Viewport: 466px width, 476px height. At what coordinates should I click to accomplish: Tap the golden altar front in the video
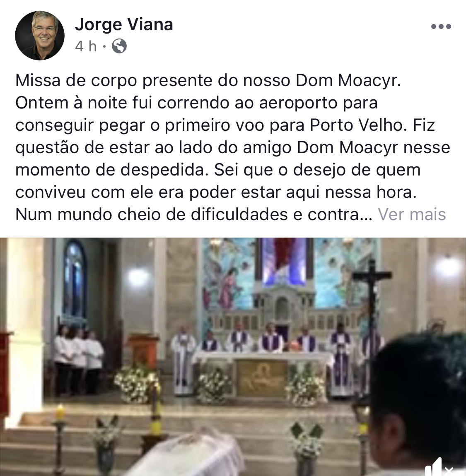click(261, 378)
